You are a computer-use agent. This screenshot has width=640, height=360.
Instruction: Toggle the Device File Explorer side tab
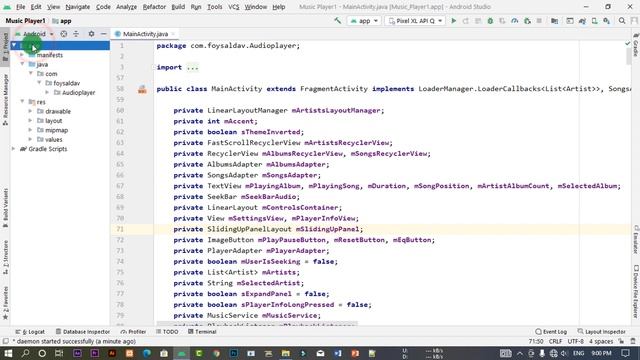point(636,291)
